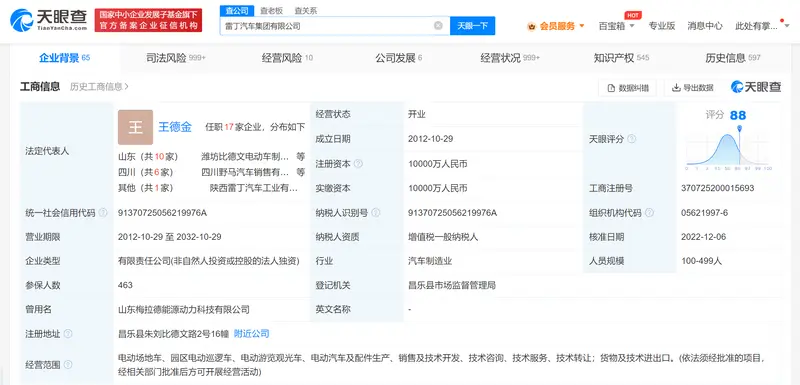The height and width of the screenshot is (385, 800).
Task: Click the 核准日期 value 2022-12-06
Action: [704, 237]
